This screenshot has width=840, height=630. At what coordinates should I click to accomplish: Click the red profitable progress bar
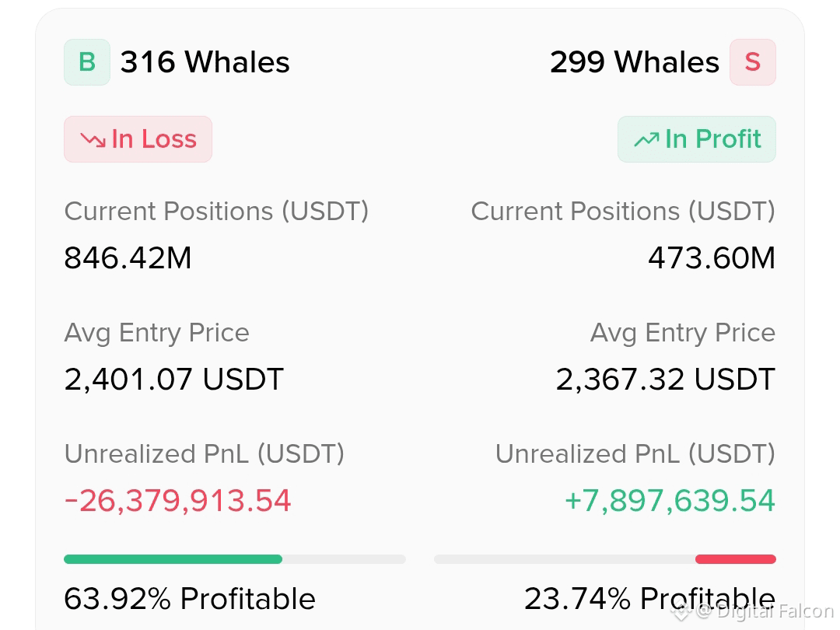[736, 559]
